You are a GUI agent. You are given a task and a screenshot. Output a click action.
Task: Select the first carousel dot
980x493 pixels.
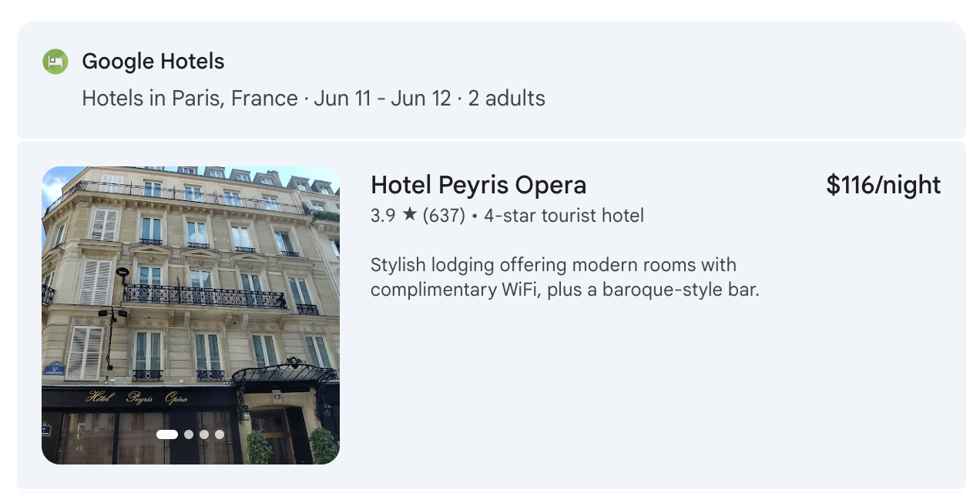tap(166, 434)
